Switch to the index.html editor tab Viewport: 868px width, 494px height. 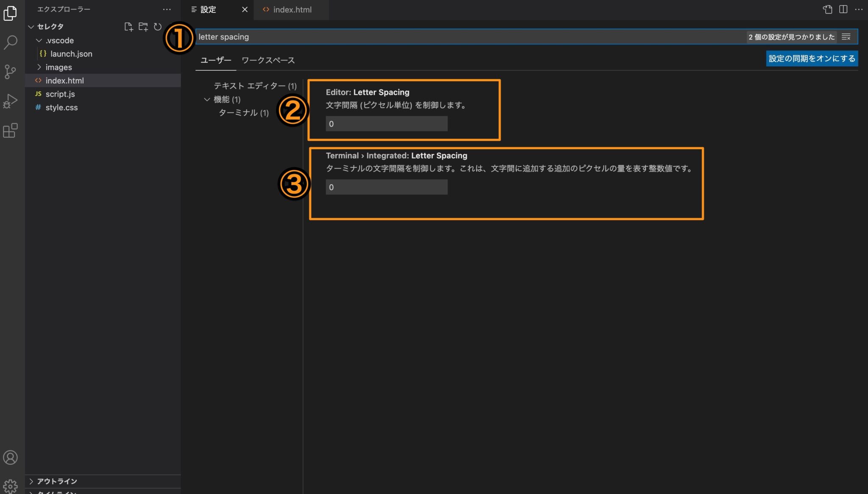[x=292, y=9]
